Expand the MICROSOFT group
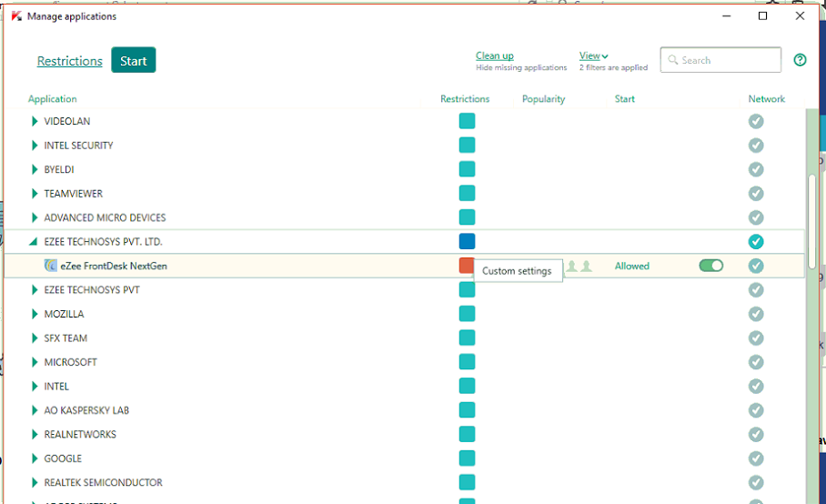The height and width of the screenshot is (504, 826). (x=35, y=362)
